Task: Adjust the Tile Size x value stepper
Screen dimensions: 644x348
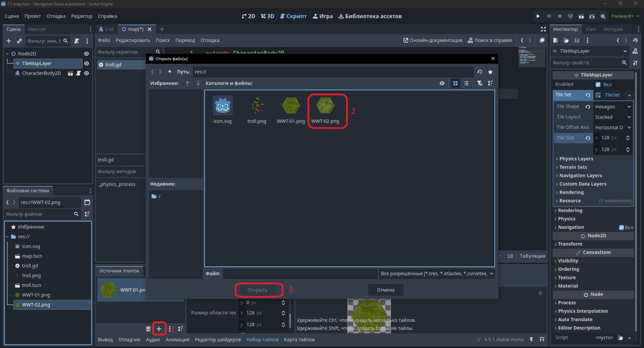Action: (628, 138)
